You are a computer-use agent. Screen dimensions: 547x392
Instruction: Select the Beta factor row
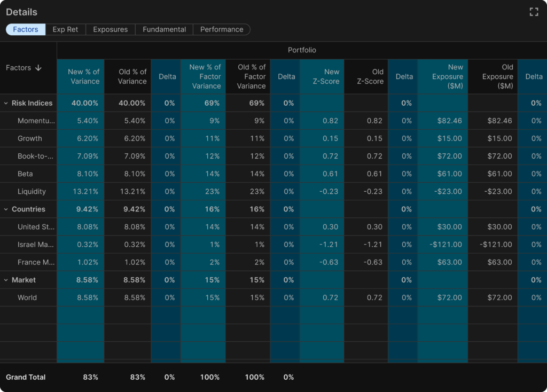pos(25,174)
